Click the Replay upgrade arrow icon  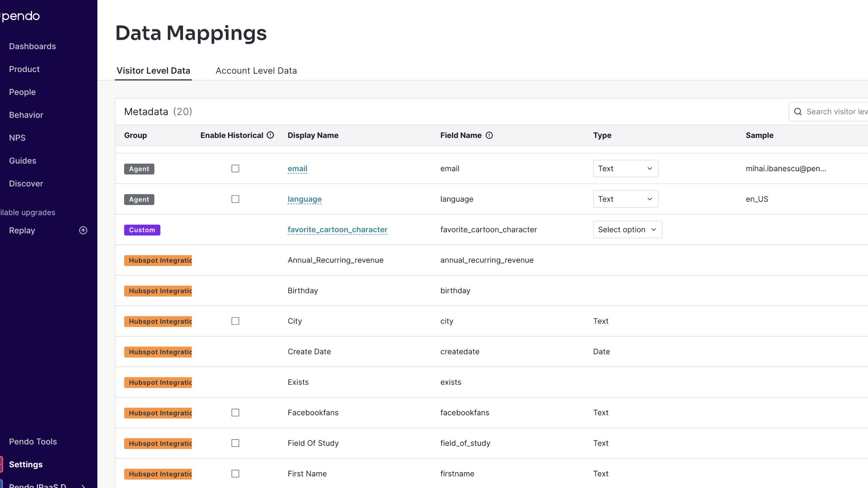coord(83,230)
